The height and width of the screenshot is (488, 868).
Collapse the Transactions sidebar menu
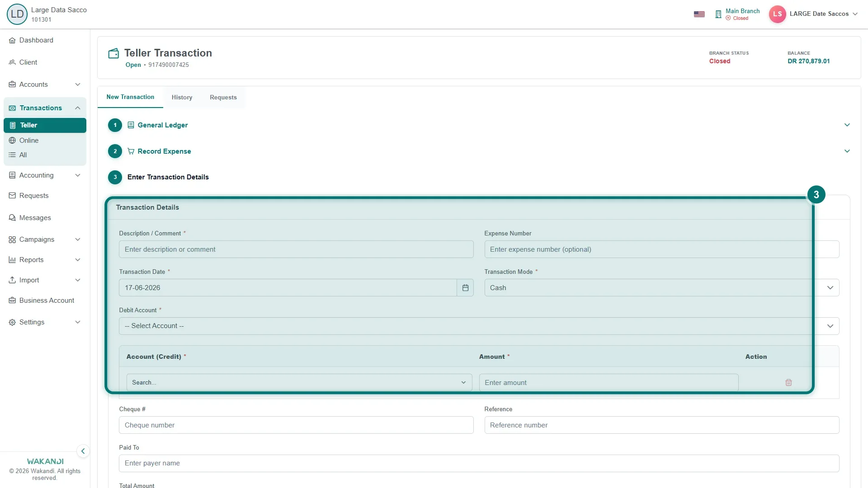tap(78, 108)
